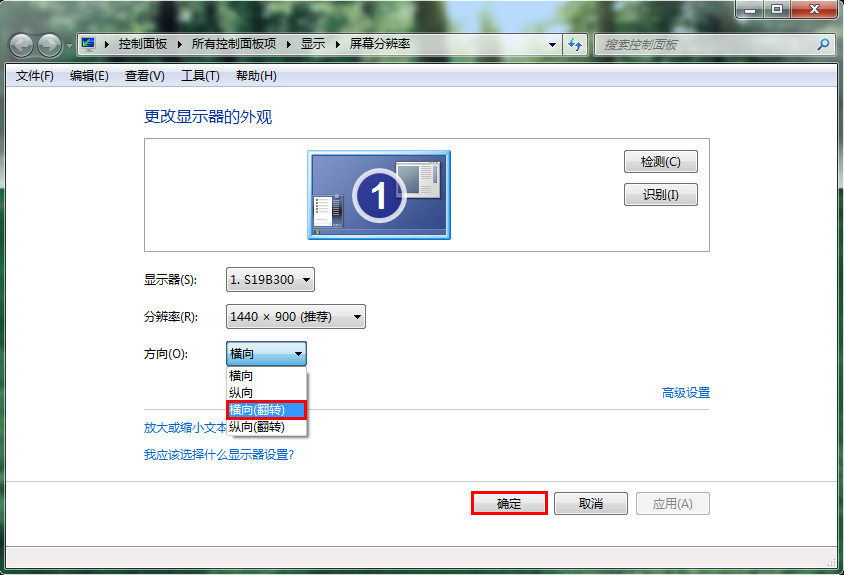Image resolution: width=844 pixels, height=575 pixels.
Task: Open the 查看(V) menu
Action: coord(145,76)
